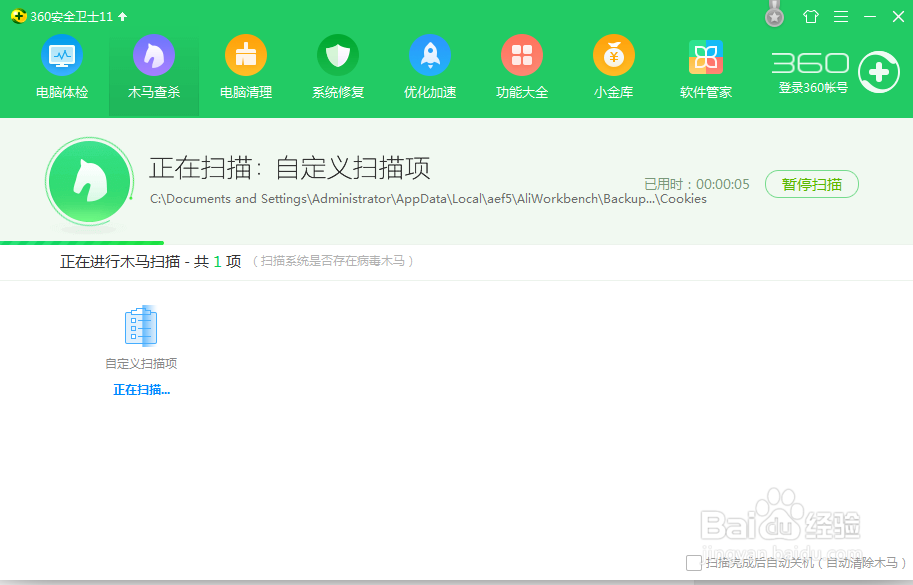Click the 正在扫描：自定义扫描项 title
Viewport: 913px width, 585px height.
tap(289, 168)
